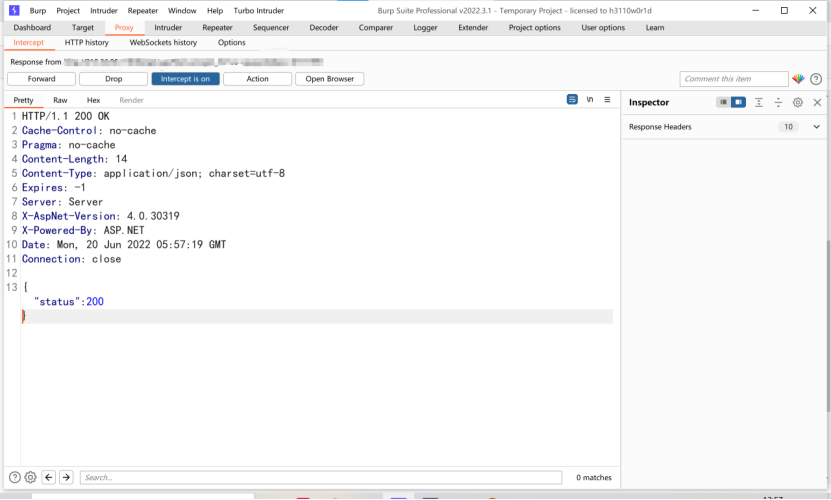Collapse all Inspector sections icon

[x=778, y=102]
